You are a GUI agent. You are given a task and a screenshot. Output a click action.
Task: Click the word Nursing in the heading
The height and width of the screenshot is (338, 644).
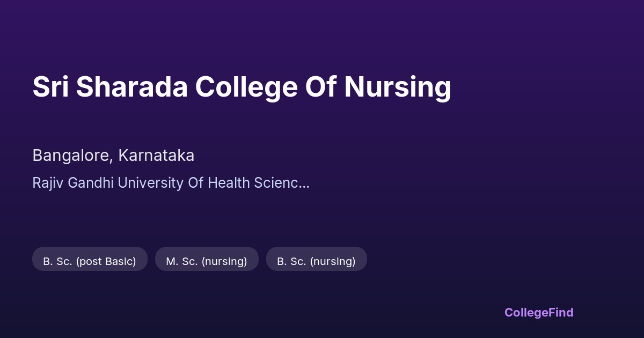(x=397, y=87)
